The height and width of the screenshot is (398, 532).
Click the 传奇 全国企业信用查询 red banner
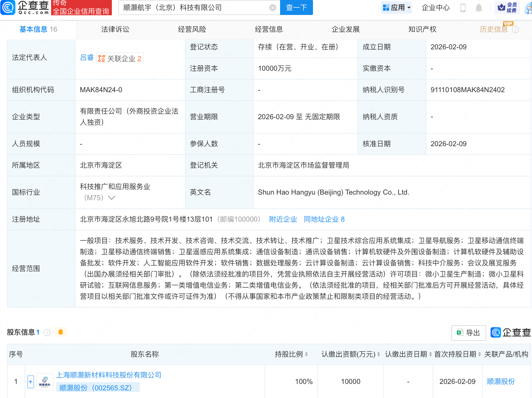pos(81,7)
